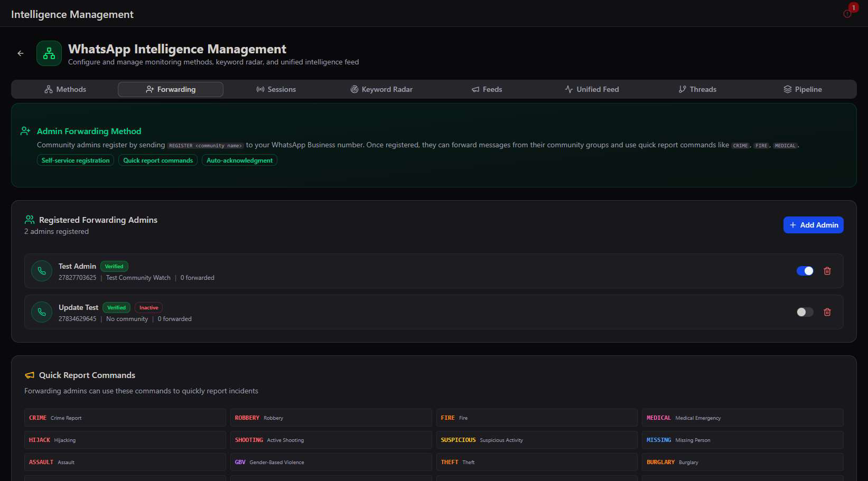This screenshot has width=868, height=481.
Task: Click '0 forwarded' in Test Admin row
Action: [x=198, y=278]
